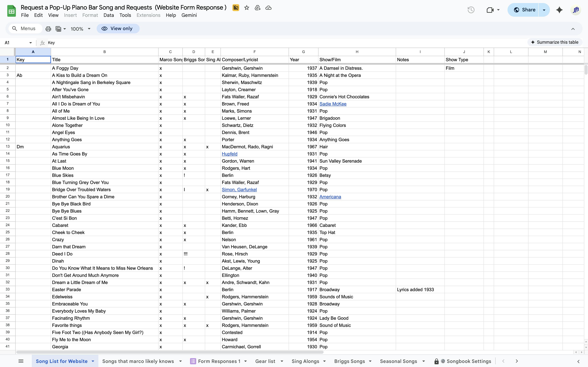Switch to the Form Responses 1 tab

coord(220,361)
